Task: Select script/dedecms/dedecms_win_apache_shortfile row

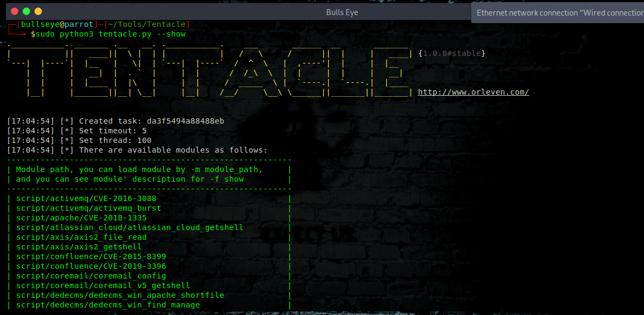Action: point(120,295)
